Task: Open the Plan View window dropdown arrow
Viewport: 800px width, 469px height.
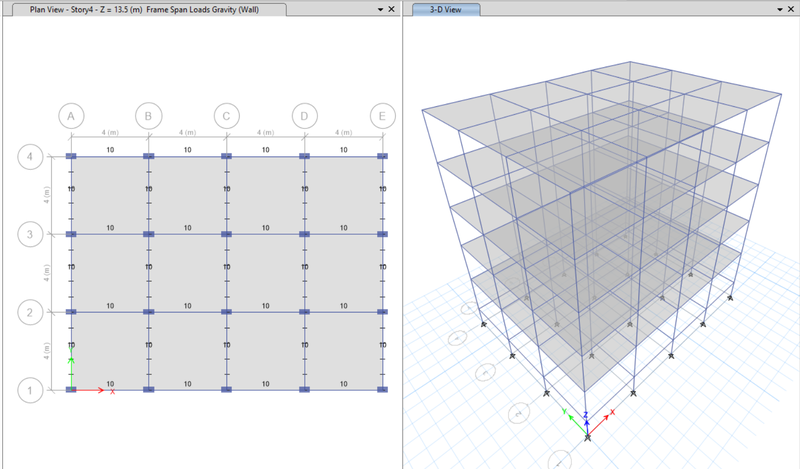Action: [380, 9]
